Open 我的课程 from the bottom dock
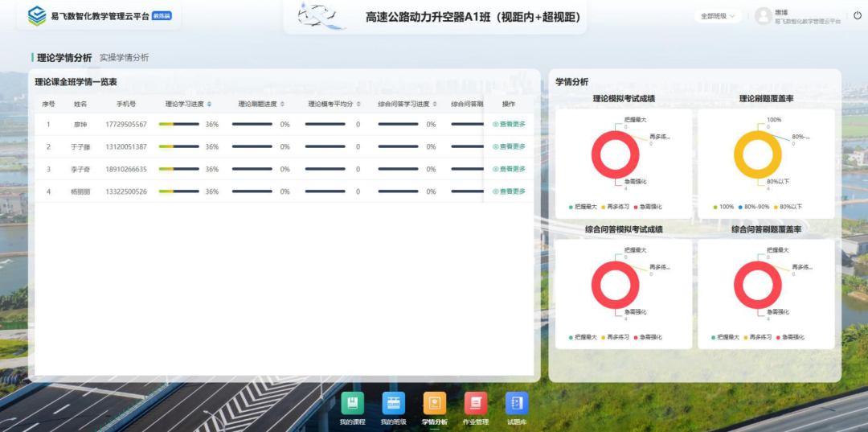This screenshot has width=868, height=432. pyautogui.click(x=352, y=404)
